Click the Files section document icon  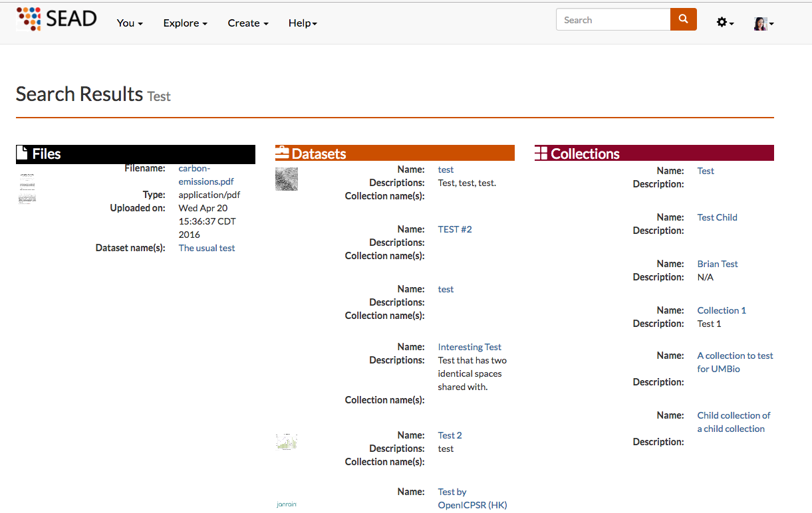[x=23, y=154]
